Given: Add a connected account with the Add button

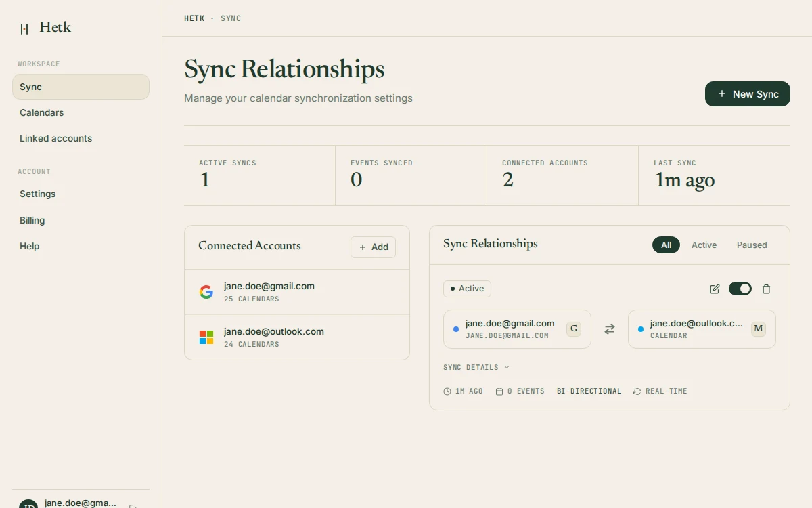Looking at the screenshot, I should pos(373,247).
